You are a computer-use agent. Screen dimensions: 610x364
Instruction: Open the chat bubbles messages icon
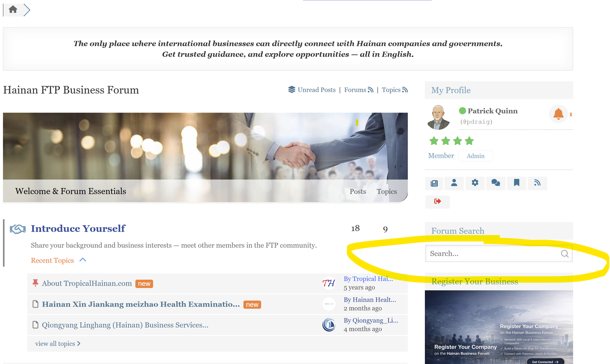pyautogui.click(x=495, y=183)
